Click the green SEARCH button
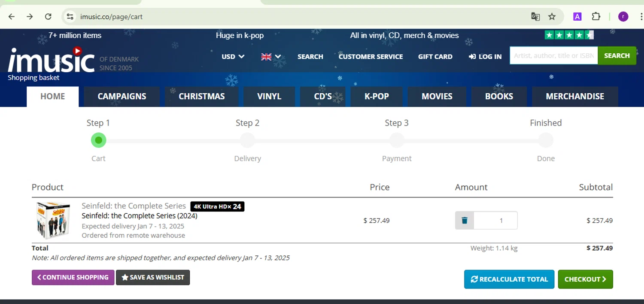Screen dimensions: 644x304 [617, 55]
